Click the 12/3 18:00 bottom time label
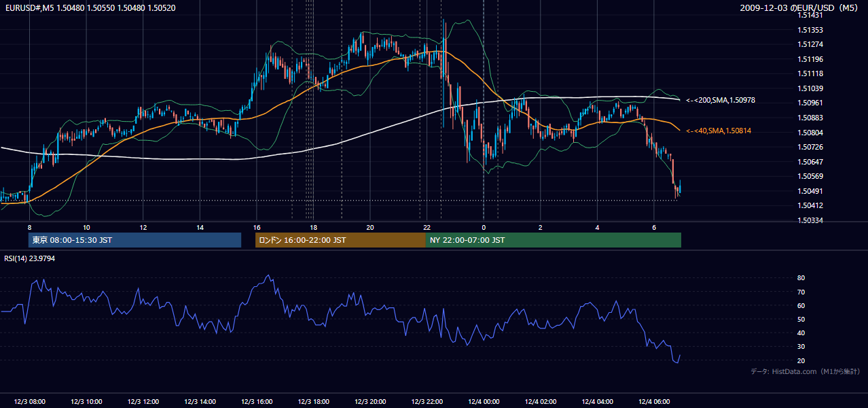868x408 pixels. coord(313,401)
